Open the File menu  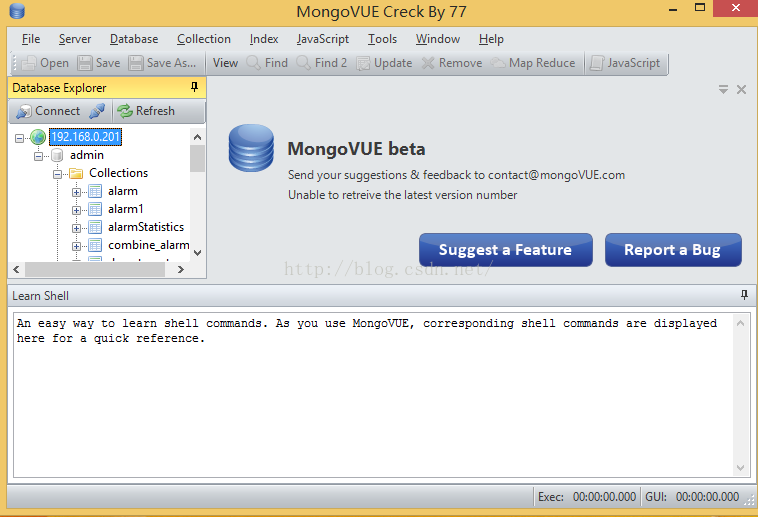pyautogui.click(x=31, y=39)
